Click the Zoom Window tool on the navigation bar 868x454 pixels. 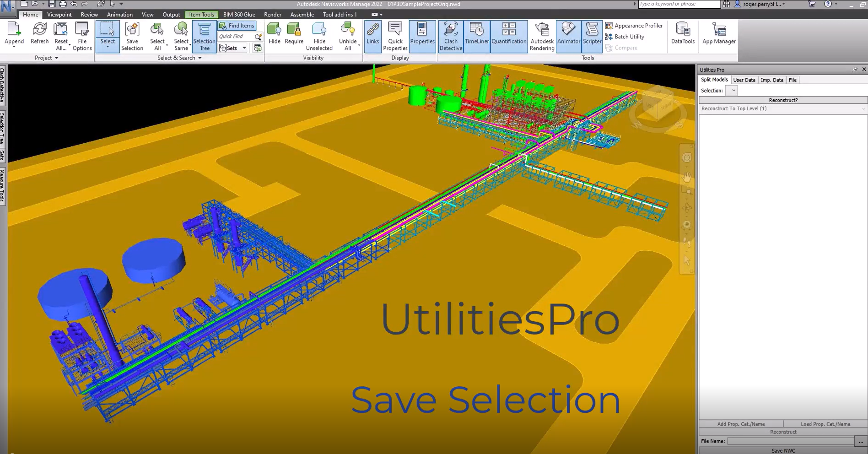point(687,190)
